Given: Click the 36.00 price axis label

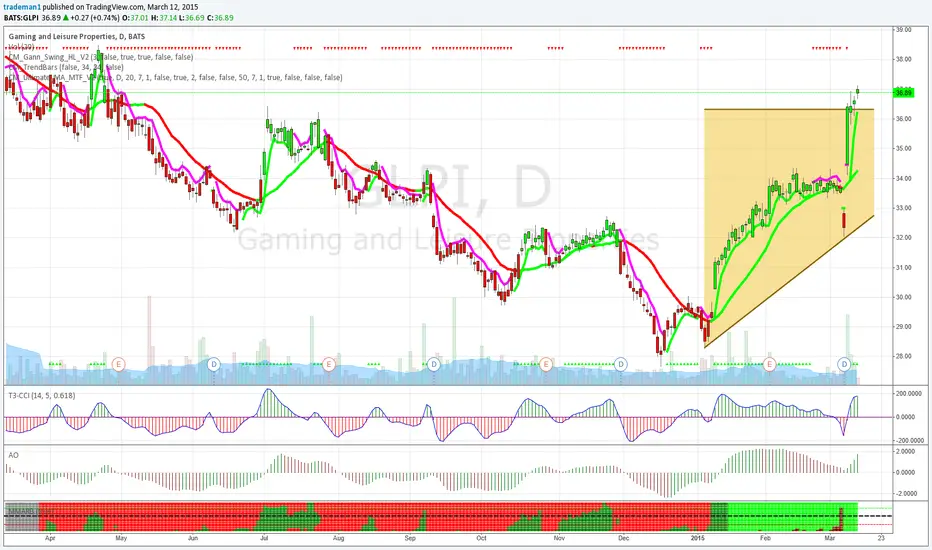Looking at the screenshot, I should pos(903,118).
